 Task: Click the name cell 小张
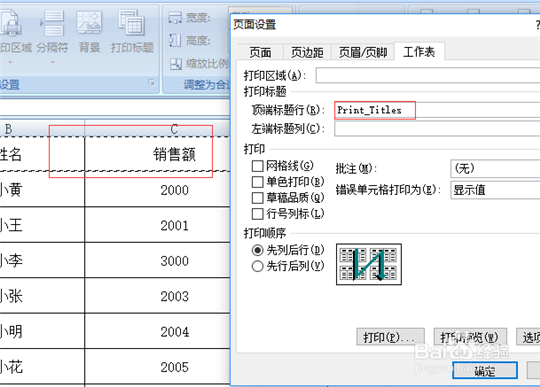coord(42,296)
